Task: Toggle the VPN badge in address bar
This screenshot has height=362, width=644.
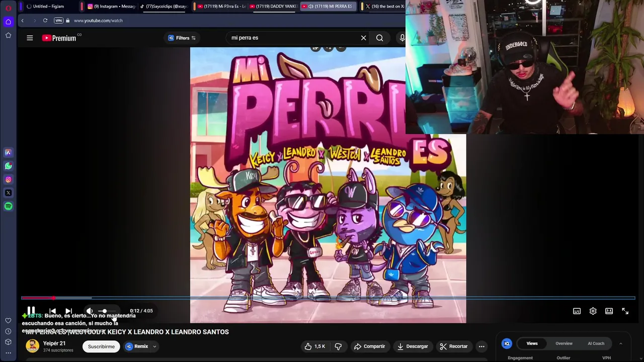Action: [x=58, y=21]
